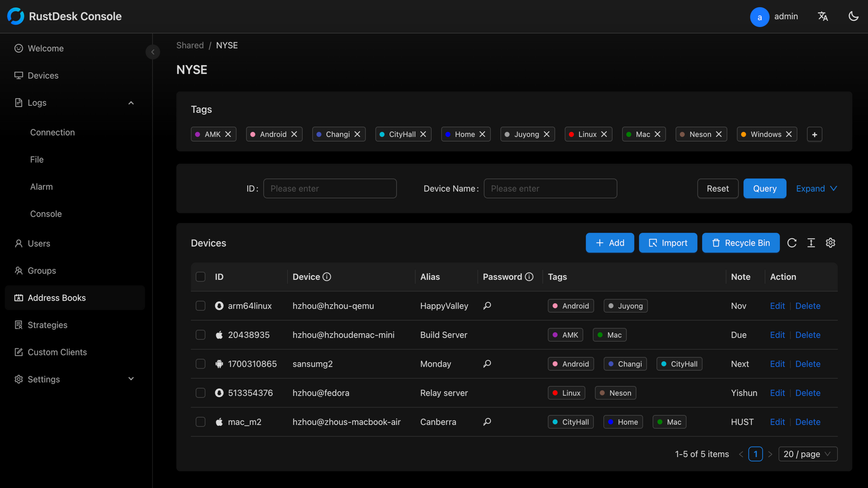Open Strategies in the sidebar
Image resolution: width=868 pixels, height=488 pixels.
47,325
